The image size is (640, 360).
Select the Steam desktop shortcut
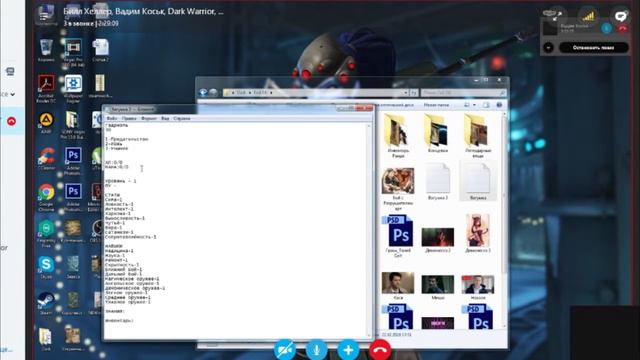[x=46, y=304]
